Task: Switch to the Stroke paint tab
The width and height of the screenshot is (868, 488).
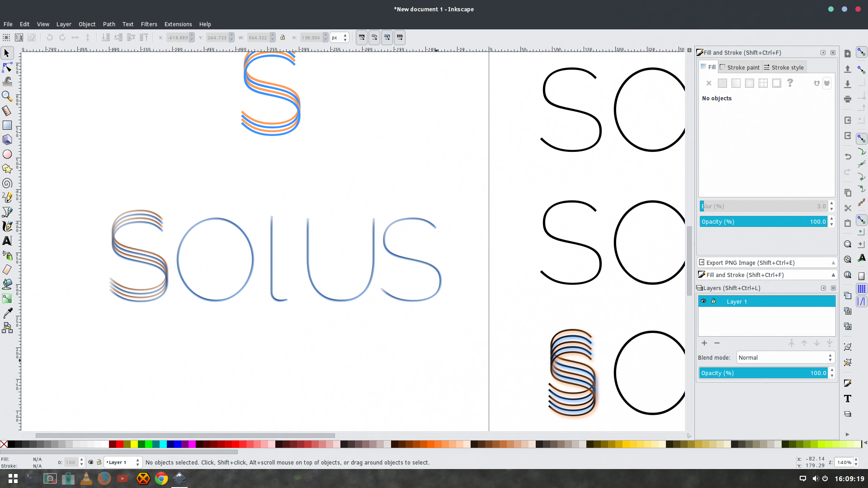Action: (x=740, y=67)
